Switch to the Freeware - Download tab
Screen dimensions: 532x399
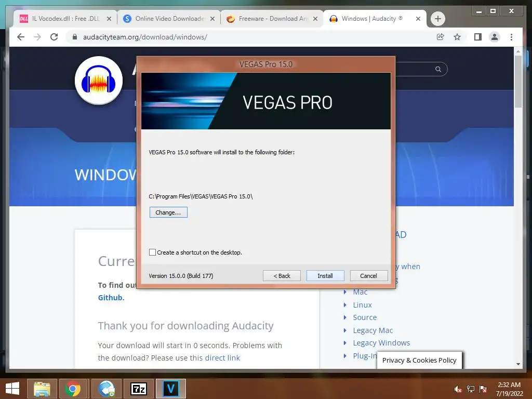pyautogui.click(x=273, y=19)
